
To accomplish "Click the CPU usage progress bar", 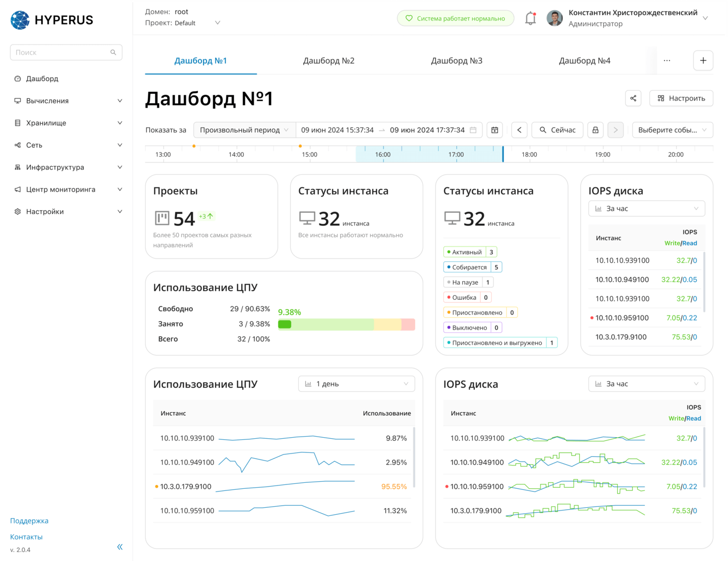I will 346,325.
